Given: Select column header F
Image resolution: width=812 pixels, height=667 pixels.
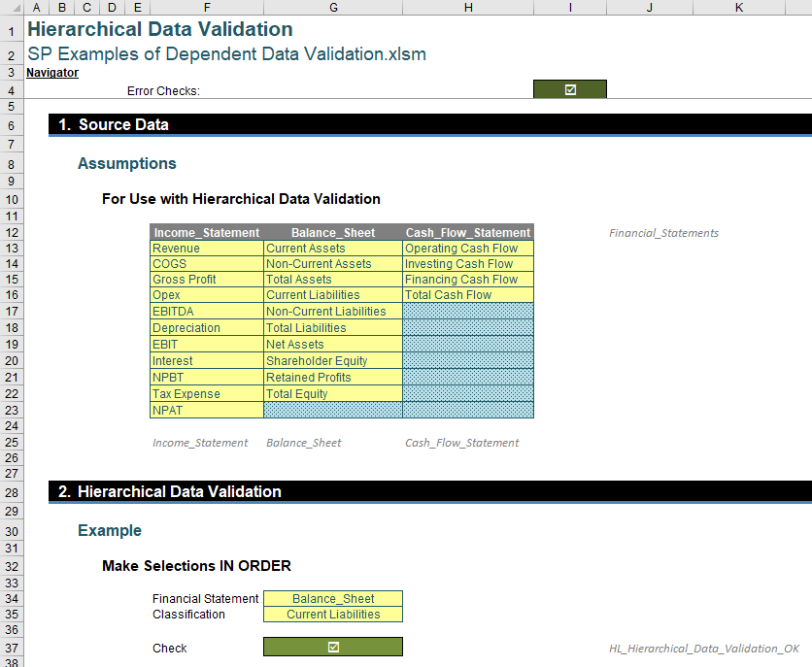Looking at the screenshot, I should coord(206,7).
